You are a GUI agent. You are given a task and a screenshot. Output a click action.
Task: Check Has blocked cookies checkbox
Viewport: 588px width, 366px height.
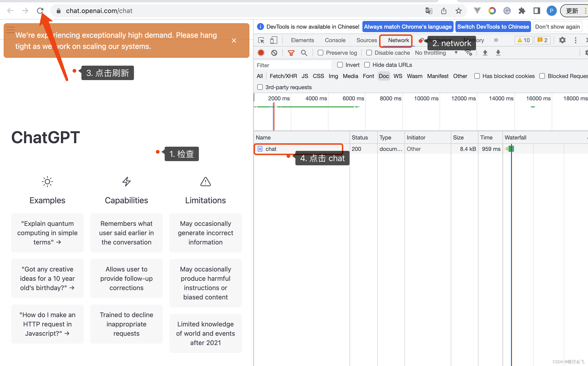(477, 76)
